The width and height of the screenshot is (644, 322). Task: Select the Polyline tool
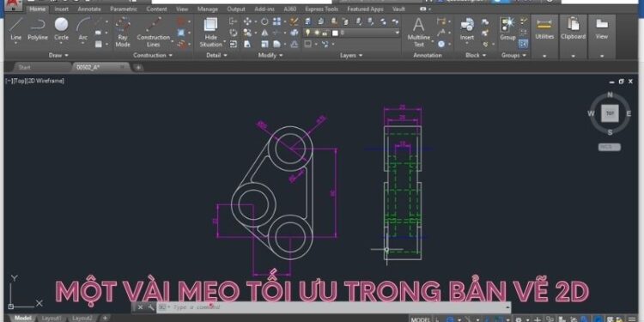[x=38, y=28]
